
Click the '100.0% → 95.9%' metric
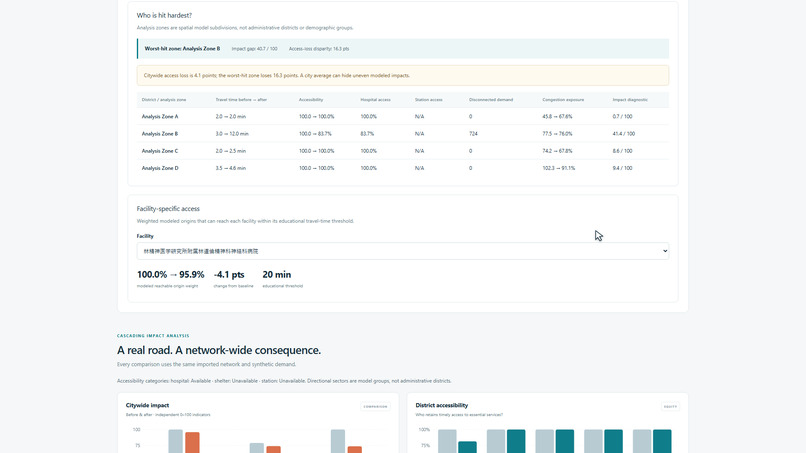point(170,275)
